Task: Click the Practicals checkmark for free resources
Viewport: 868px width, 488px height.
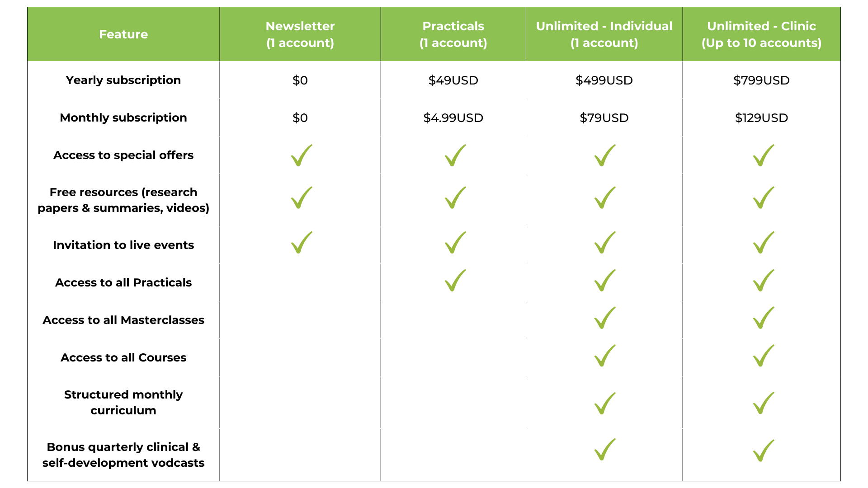Action: [x=455, y=197]
